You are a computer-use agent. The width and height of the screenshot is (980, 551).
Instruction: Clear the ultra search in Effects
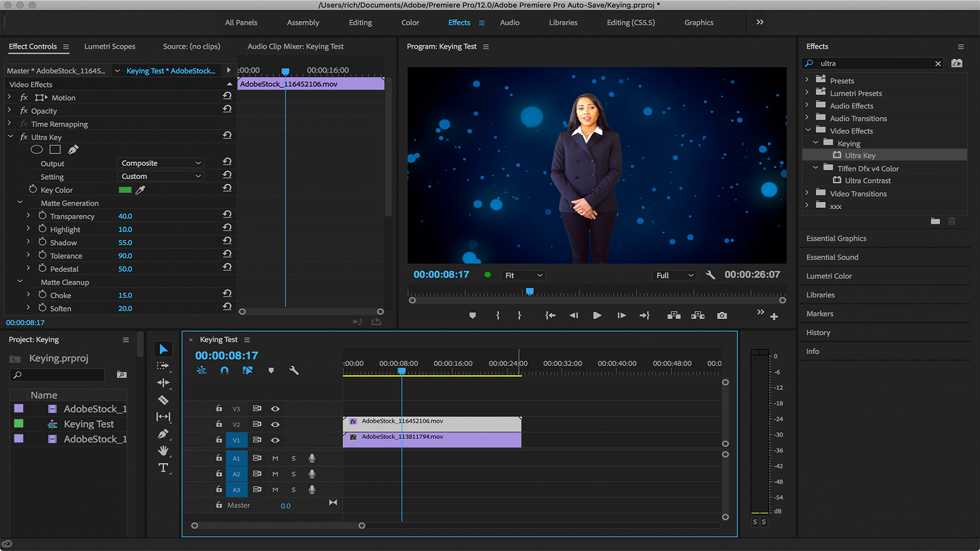pyautogui.click(x=938, y=64)
